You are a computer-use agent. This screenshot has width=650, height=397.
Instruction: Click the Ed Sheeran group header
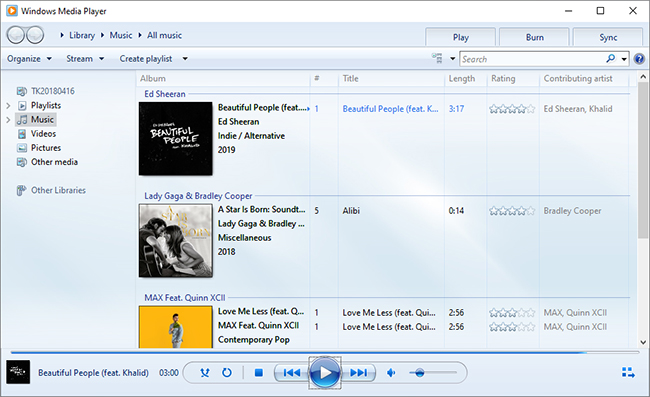point(165,94)
